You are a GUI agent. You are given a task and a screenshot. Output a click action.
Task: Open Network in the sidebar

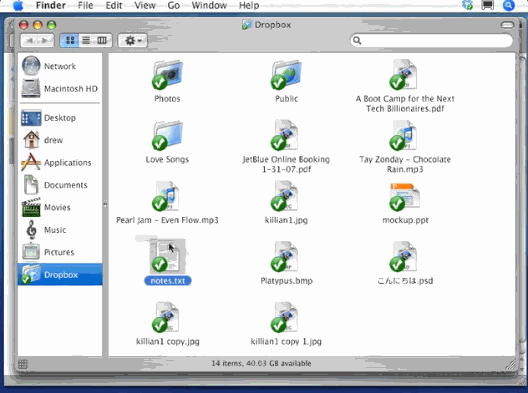(x=60, y=66)
